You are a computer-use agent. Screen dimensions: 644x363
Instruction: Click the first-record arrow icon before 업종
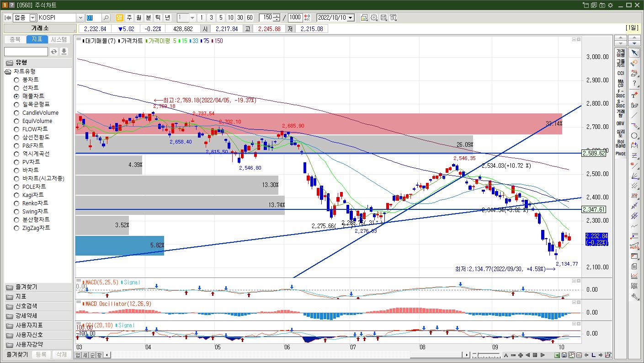pos(8,17)
